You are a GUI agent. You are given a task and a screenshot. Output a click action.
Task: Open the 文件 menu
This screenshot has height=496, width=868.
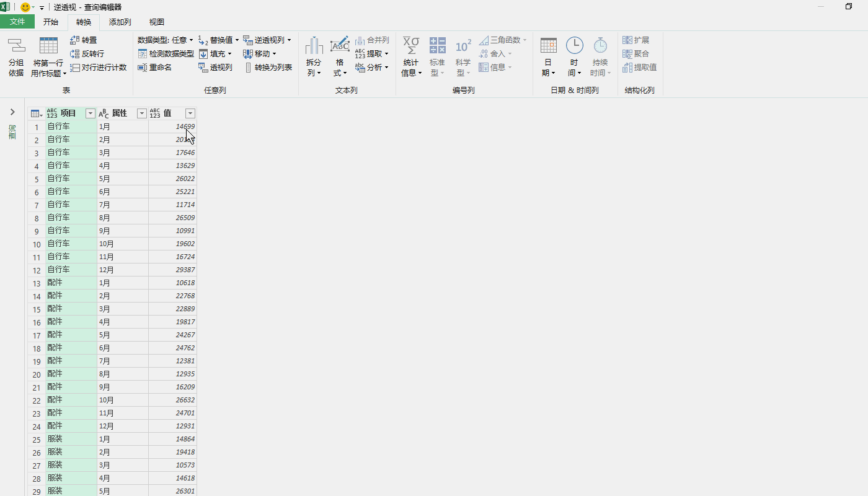click(x=17, y=21)
